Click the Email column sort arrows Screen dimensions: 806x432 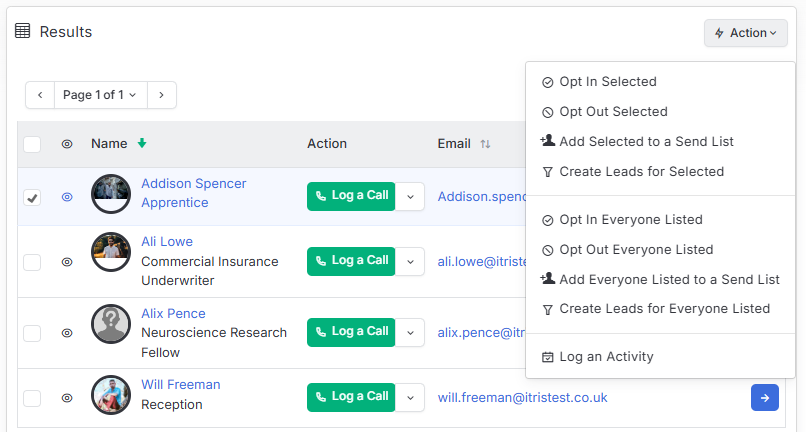tap(485, 144)
